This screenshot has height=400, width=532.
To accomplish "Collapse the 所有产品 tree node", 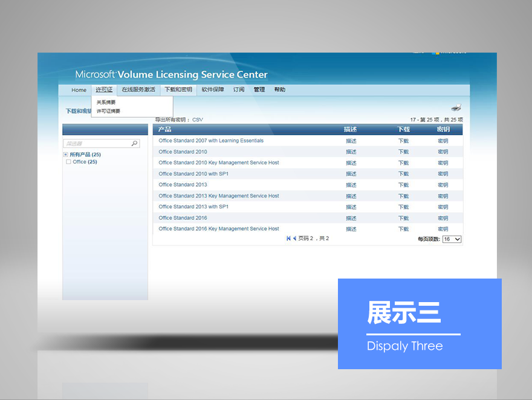I will (x=65, y=155).
